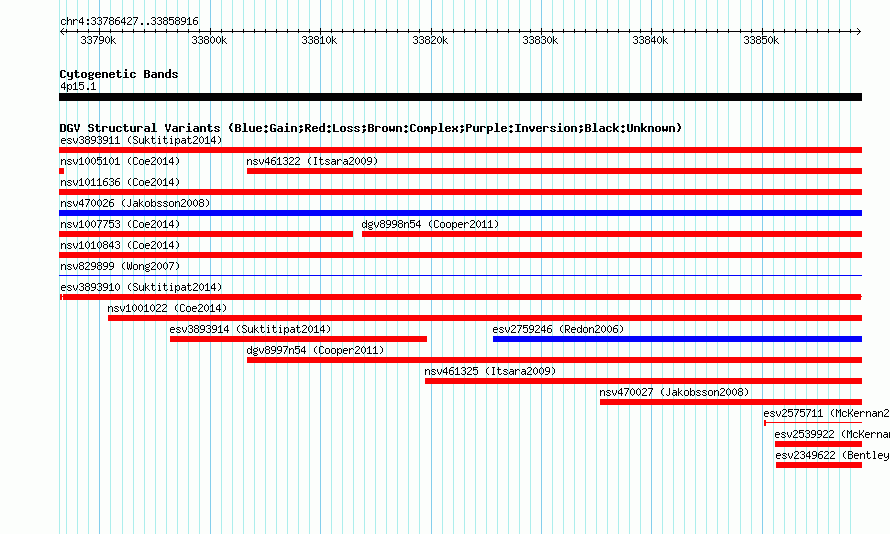Click the 33820k ruler tick label

pyautogui.click(x=430, y=40)
